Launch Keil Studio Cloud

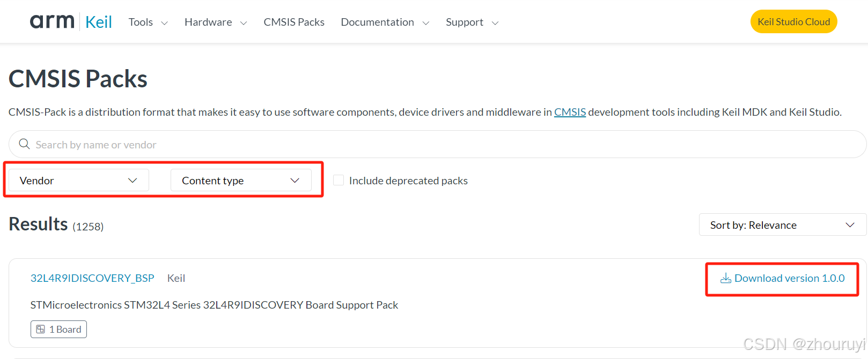click(793, 21)
